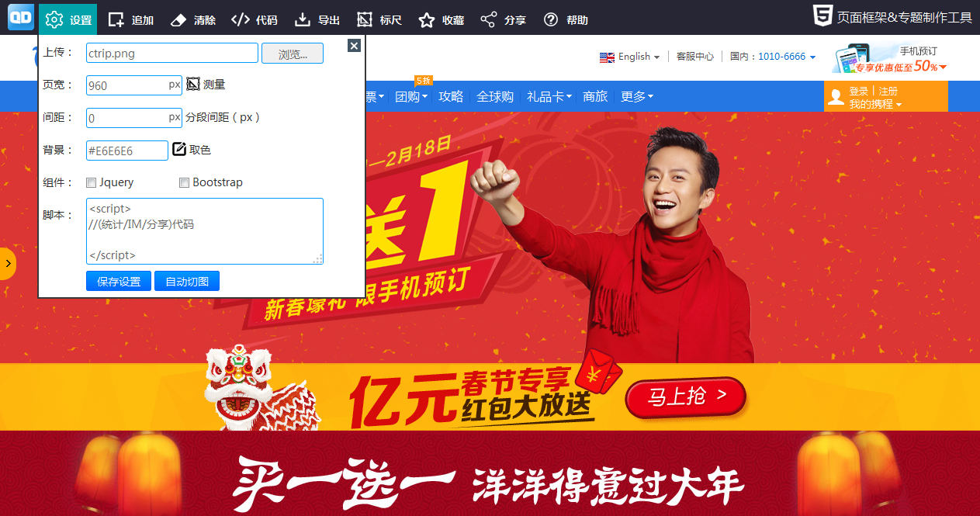The width and height of the screenshot is (980, 516).
Task: Click the 保存设置 button
Action: [119, 282]
